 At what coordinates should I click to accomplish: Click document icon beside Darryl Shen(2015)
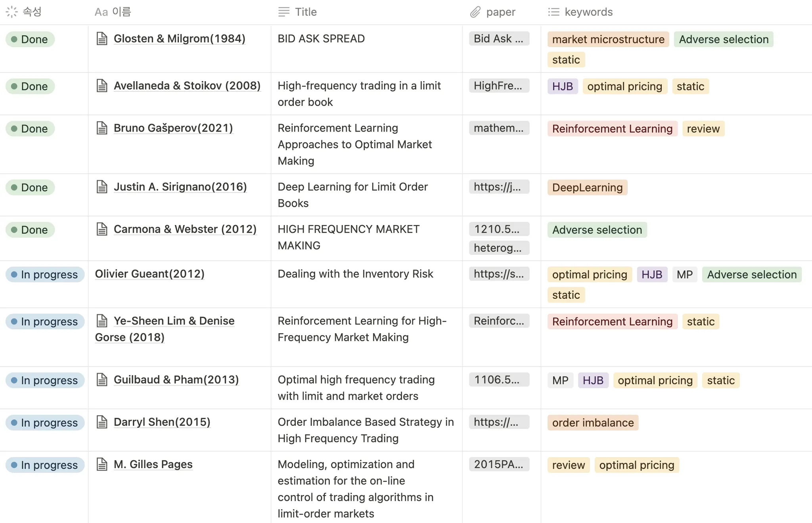[x=102, y=422]
